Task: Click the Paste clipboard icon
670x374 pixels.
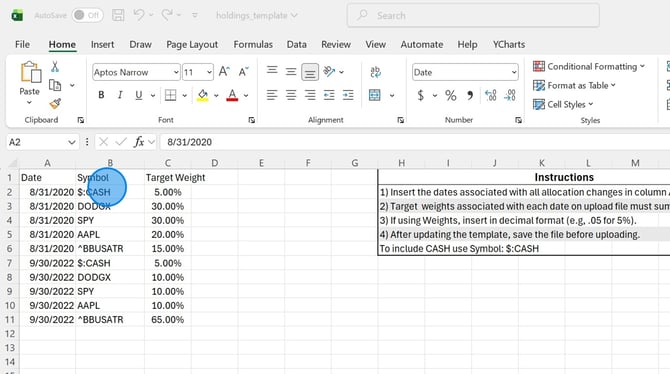Action: [x=30, y=72]
